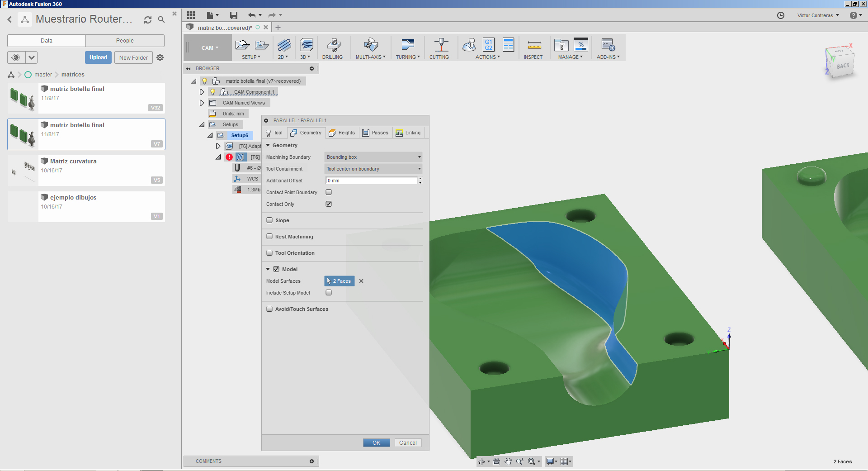
Task: Switch to the Heights tab
Action: (x=342, y=133)
